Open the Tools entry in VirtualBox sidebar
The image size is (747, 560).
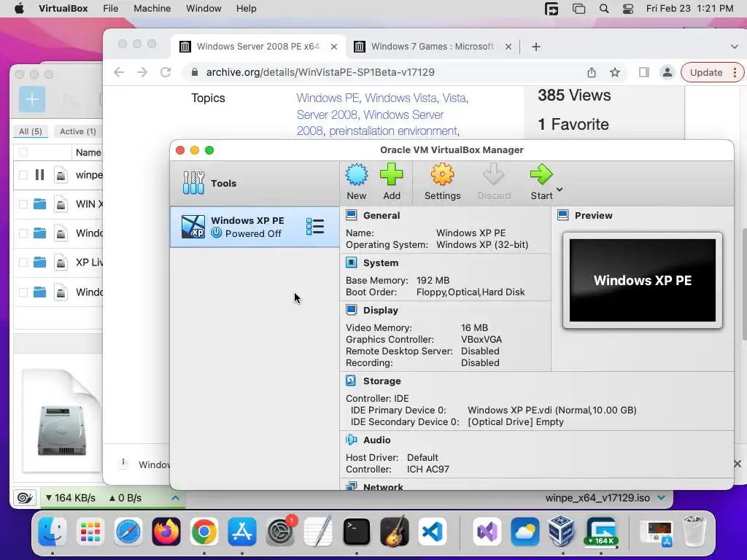(255, 183)
